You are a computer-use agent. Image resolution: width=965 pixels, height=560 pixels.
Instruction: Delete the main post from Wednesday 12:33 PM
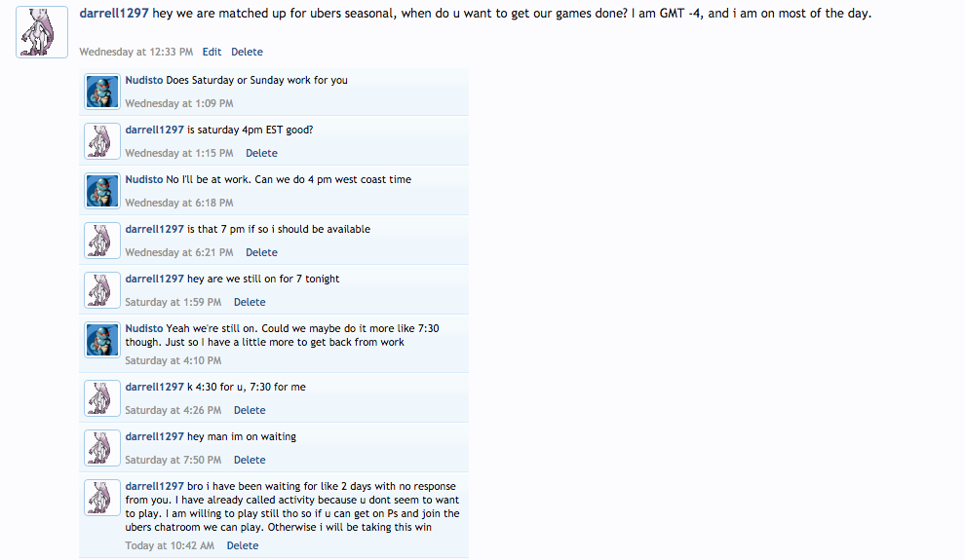247,52
